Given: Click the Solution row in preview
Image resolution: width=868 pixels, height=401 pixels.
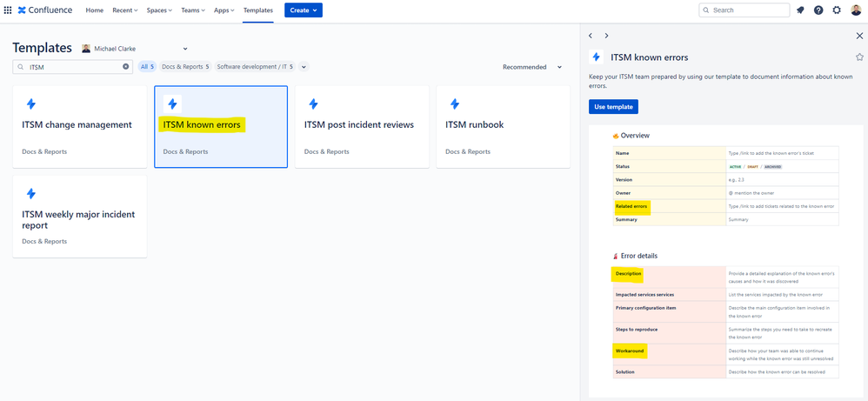Looking at the screenshot, I should [x=725, y=372].
